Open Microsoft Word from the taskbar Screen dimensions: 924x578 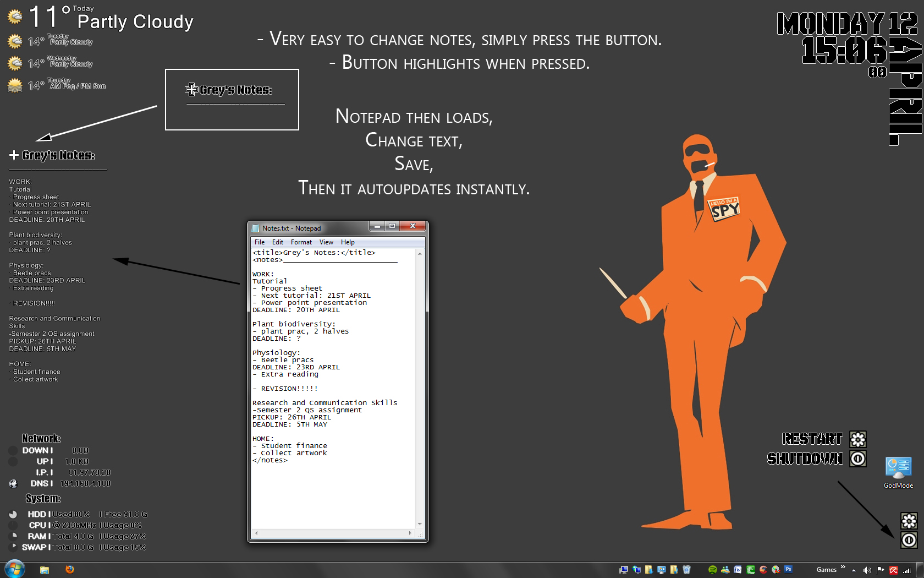pyautogui.click(x=738, y=570)
